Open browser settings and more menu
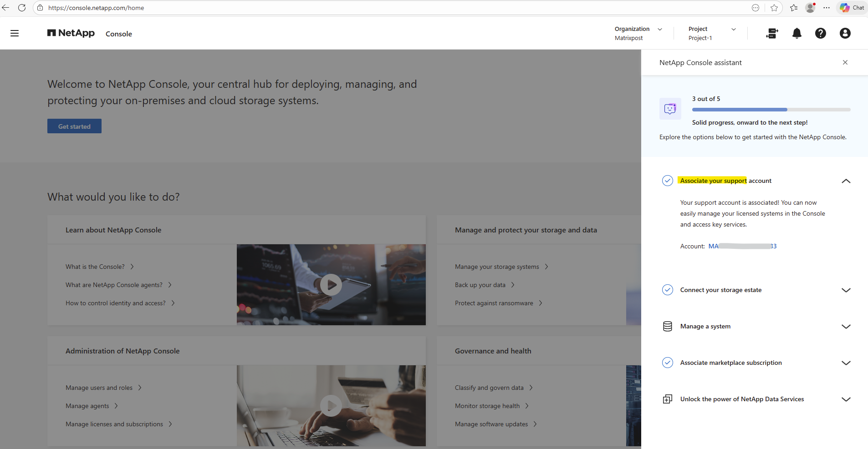Viewport: 868px width, 449px height. point(827,8)
